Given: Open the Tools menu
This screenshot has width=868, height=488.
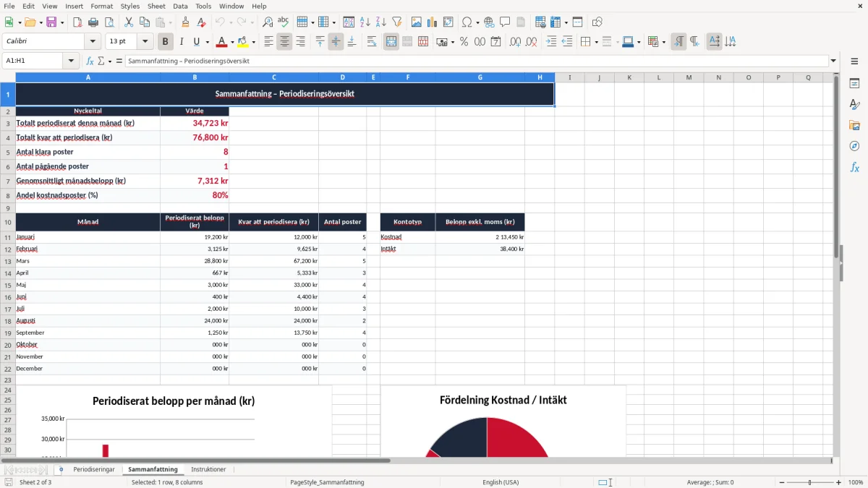Looking at the screenshot, I should [x=203, y=6].
